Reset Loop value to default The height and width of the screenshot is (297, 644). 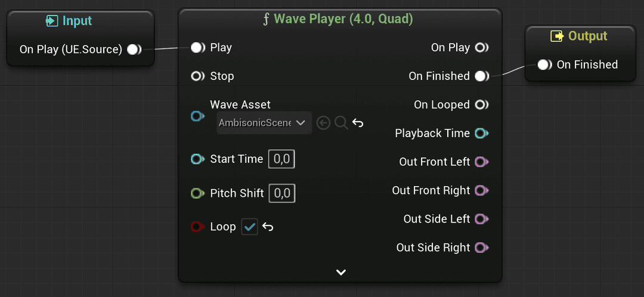point(268,227)
